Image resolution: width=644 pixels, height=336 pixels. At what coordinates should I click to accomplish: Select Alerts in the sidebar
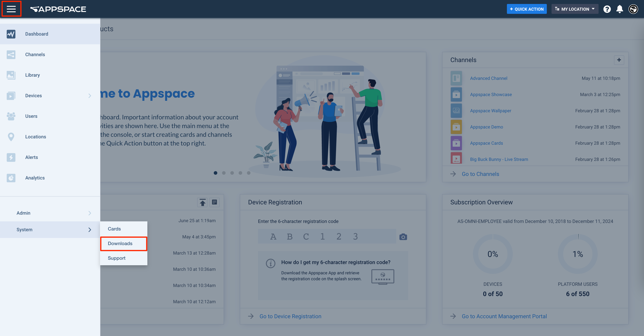point(50,157)
